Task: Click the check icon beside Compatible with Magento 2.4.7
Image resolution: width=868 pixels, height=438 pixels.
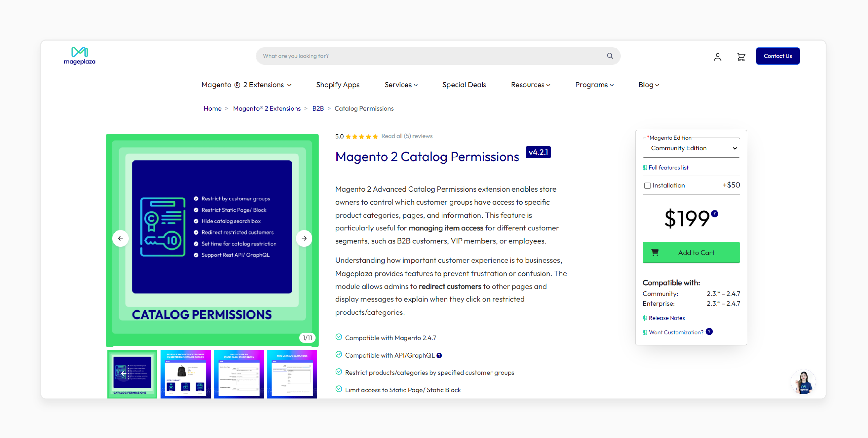Action: pos(339,337)
